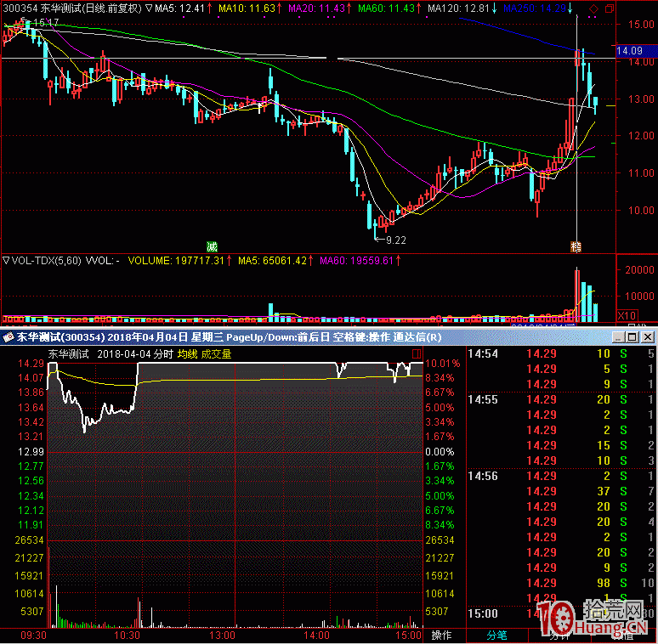
Task: Switch to the 分钟 tab
Action: [559, 636]
